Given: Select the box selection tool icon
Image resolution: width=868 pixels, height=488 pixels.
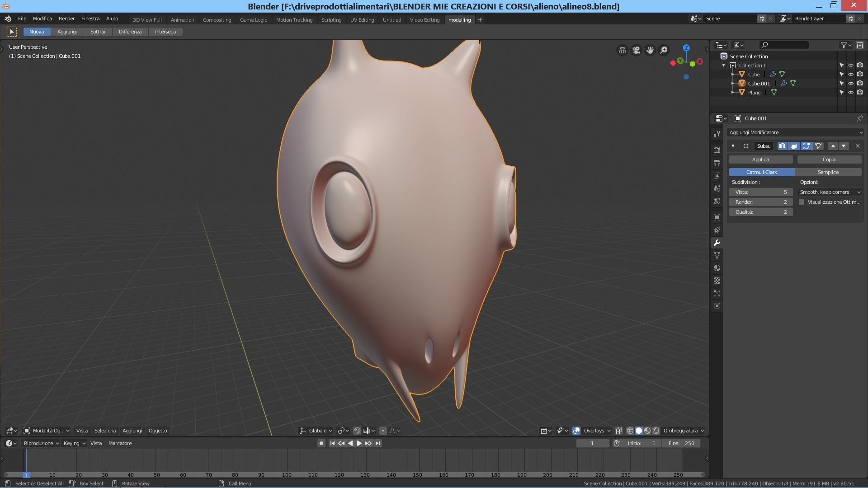Looking at the screenshot, I should pos(12,32).
